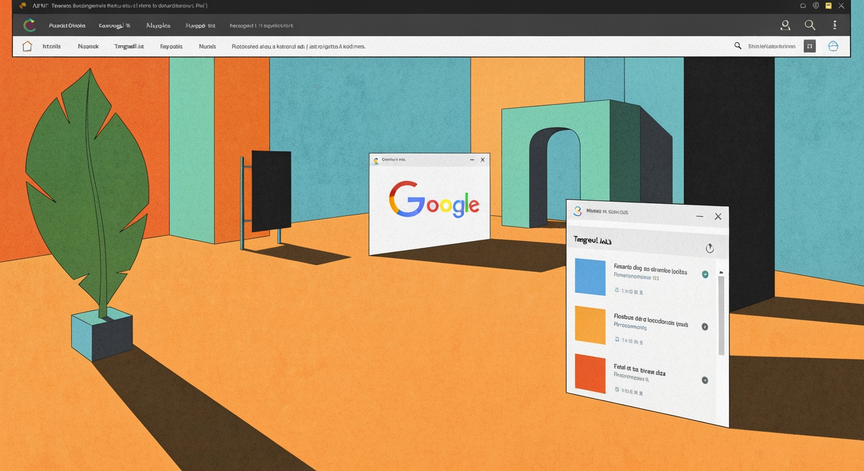864x471 pixels.
Task: Toggle the dark round button in red thumbnail's row
Action: (x=705, y=380)
